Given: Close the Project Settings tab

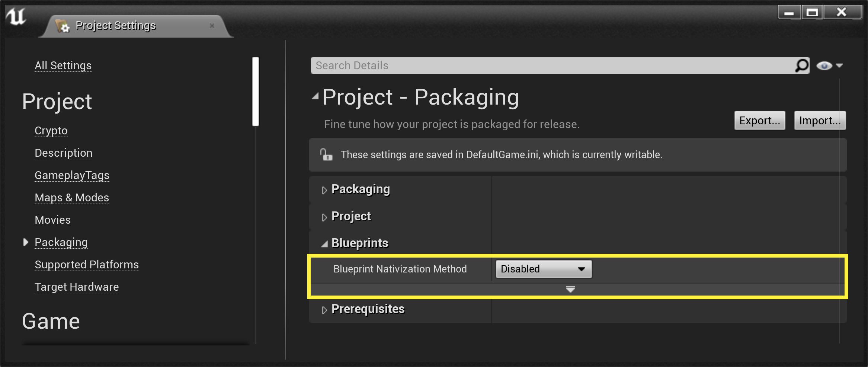Looking at the screenshot, I should point(212,26).
